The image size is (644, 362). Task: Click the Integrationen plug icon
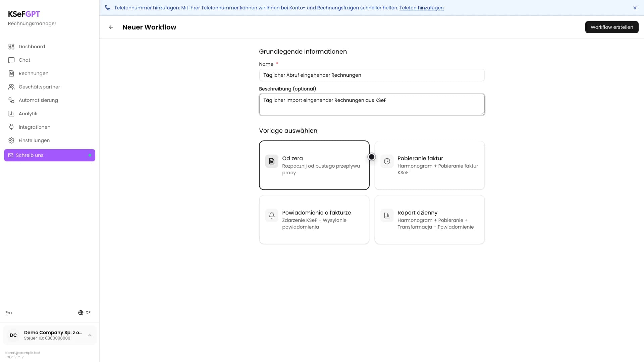click(x=11, y=127)
